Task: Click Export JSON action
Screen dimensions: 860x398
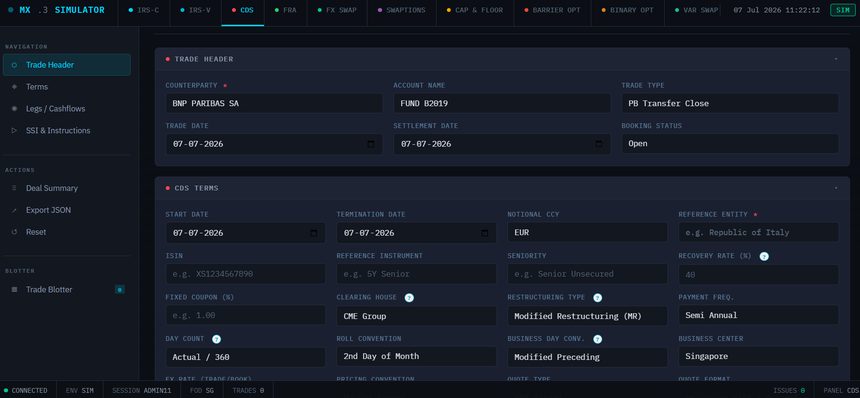Action: click(66, 210)
